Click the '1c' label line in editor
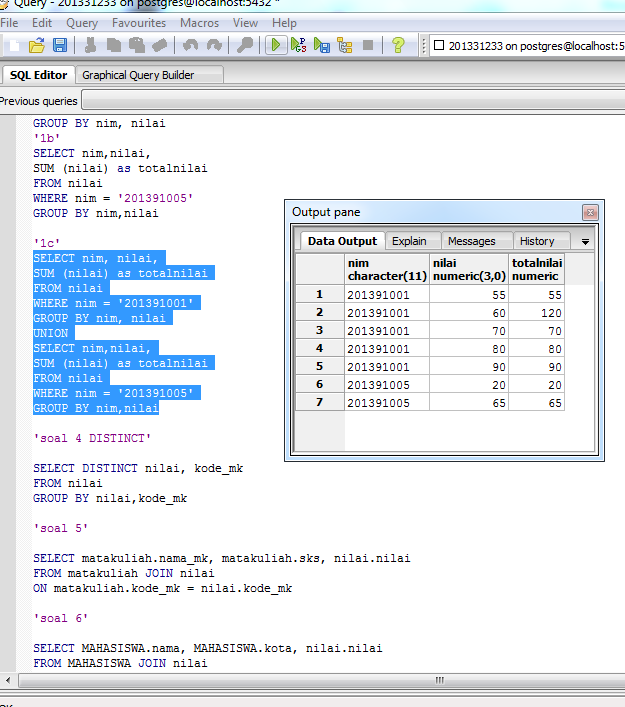The image size is (625, 707). pos(46,243)
